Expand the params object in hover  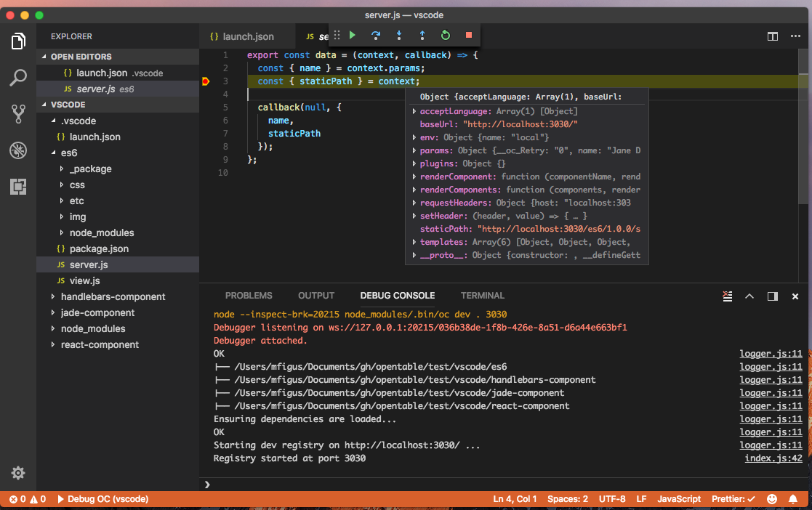point(414,150)
